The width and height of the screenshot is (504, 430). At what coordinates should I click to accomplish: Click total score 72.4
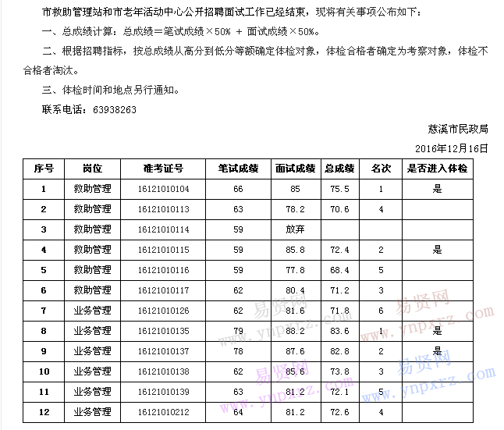click(x=339, y=250)
